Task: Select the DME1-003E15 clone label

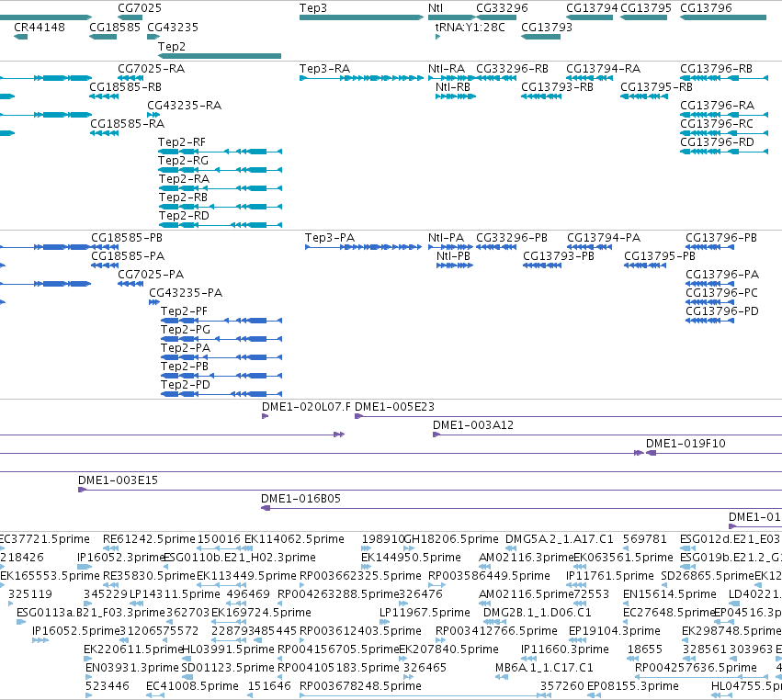Action: (x=118, y=480)
